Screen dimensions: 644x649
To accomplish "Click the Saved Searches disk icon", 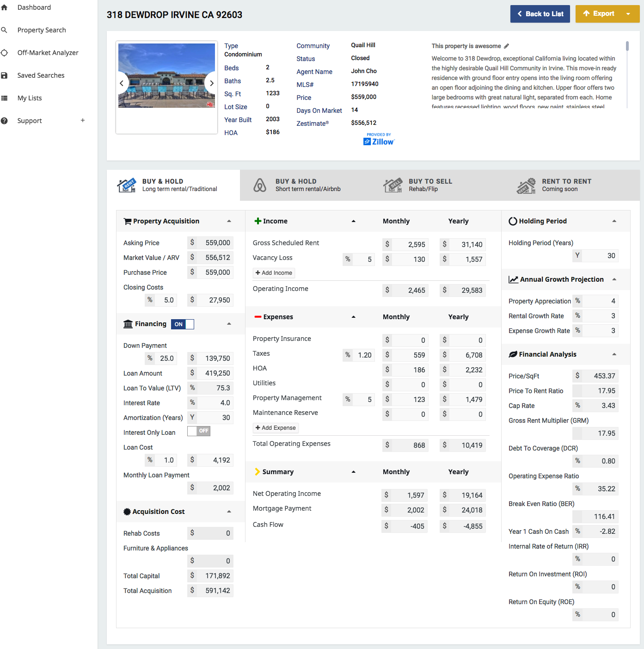I will point(4,75).
